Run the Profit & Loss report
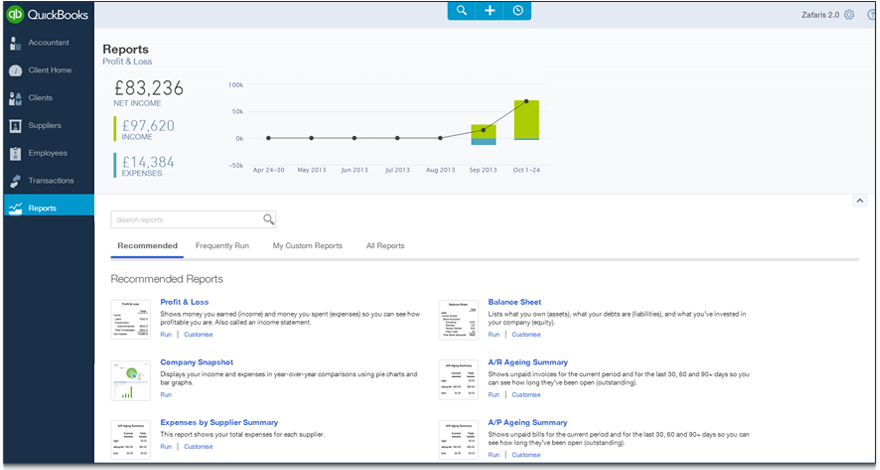 coord(166,334)
